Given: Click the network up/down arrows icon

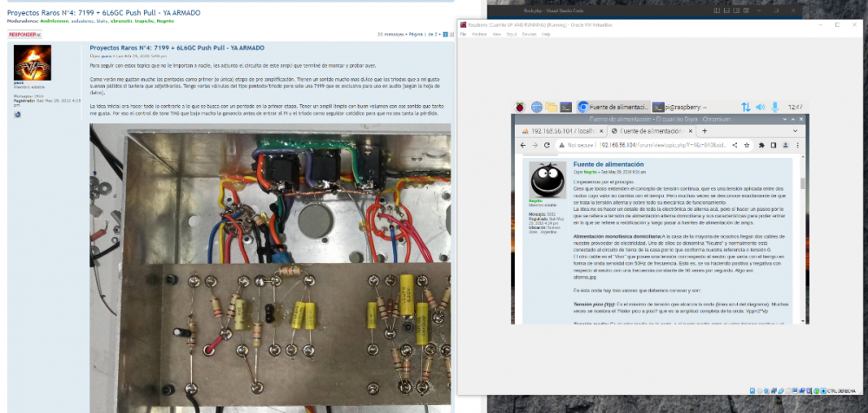Looking at the screenshot, I should tap(746, 107).
